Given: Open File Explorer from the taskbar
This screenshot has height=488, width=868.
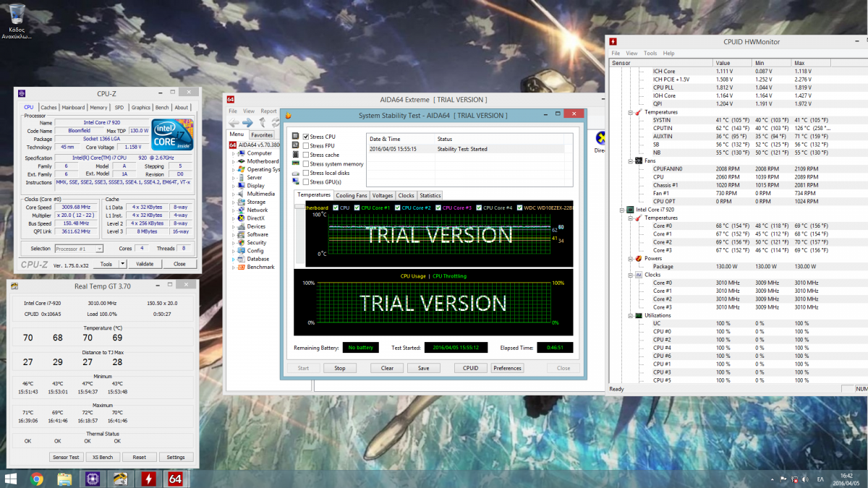Looking at the screenshot, I should tap(64, 478).
